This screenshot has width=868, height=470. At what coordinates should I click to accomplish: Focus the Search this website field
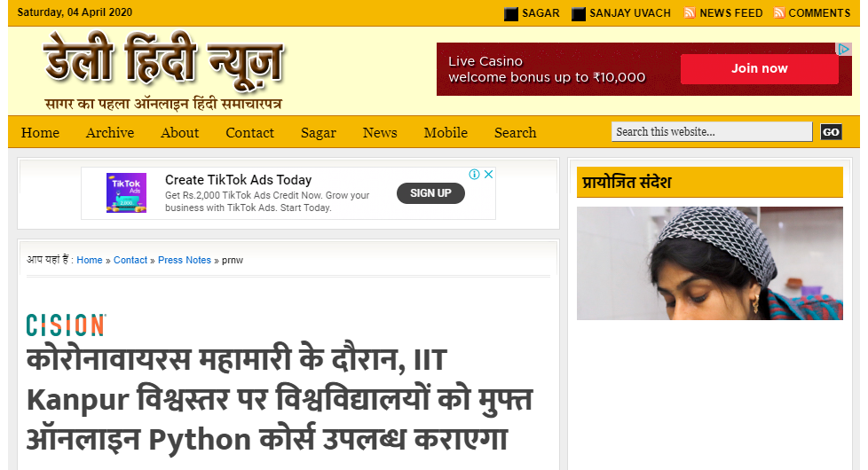pos(711,131)
